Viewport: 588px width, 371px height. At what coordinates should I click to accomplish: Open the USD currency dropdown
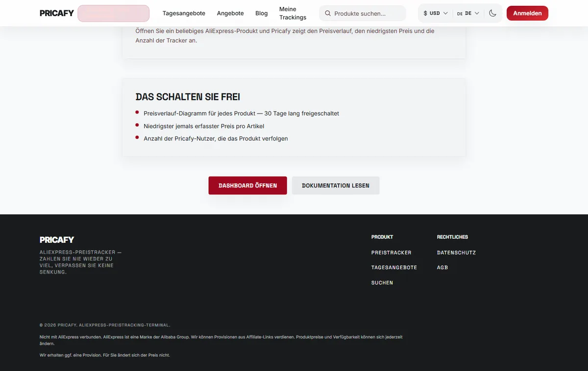(x=436, y=13)
